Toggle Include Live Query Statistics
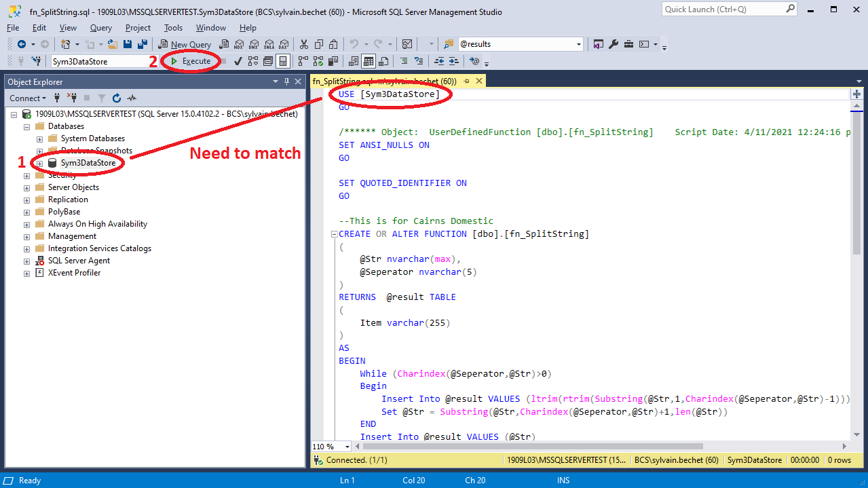 coord(318,61)
